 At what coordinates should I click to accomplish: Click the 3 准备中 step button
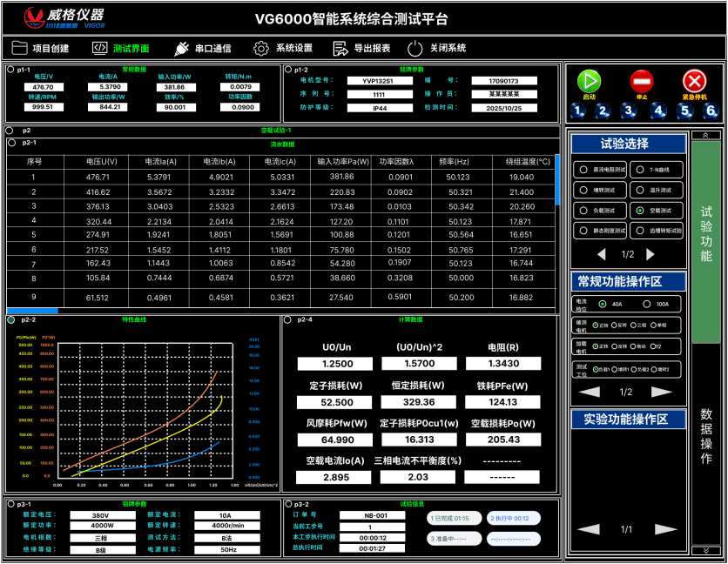pyautogui.click(x=454, y=539)
